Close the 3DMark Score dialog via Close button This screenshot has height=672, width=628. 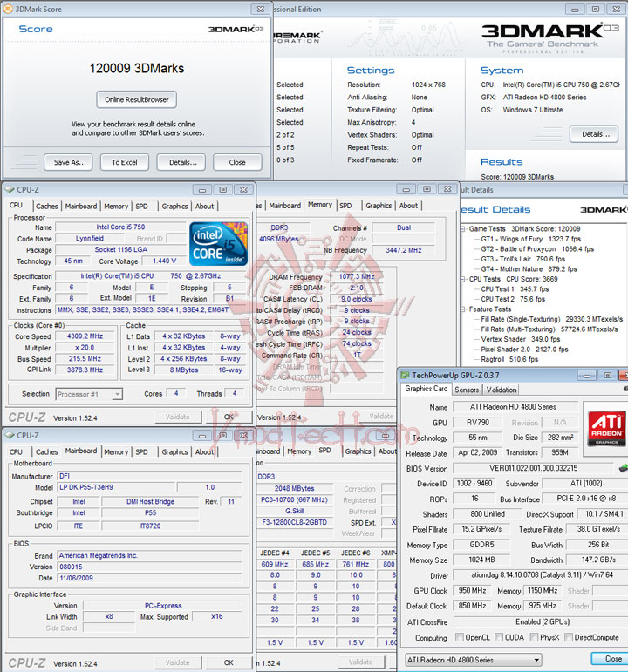(x=237, y=162)
